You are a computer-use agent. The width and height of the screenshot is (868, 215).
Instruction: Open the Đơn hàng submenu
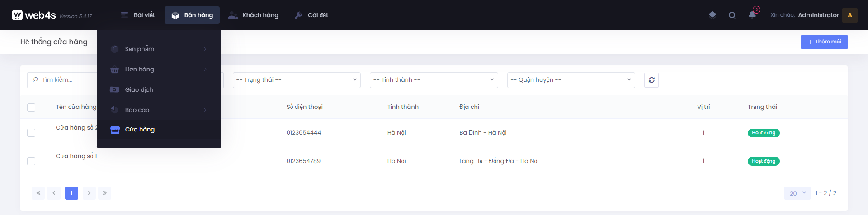140,70
